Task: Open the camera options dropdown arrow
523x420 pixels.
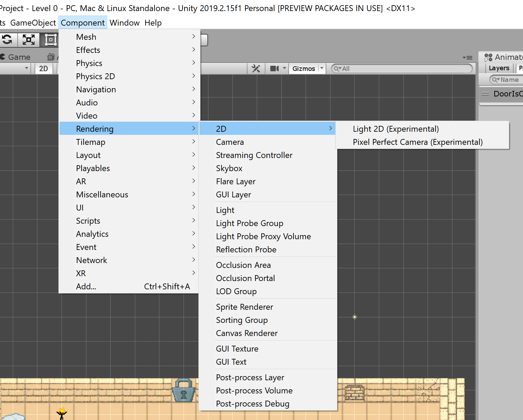Action: pos(284,68)
